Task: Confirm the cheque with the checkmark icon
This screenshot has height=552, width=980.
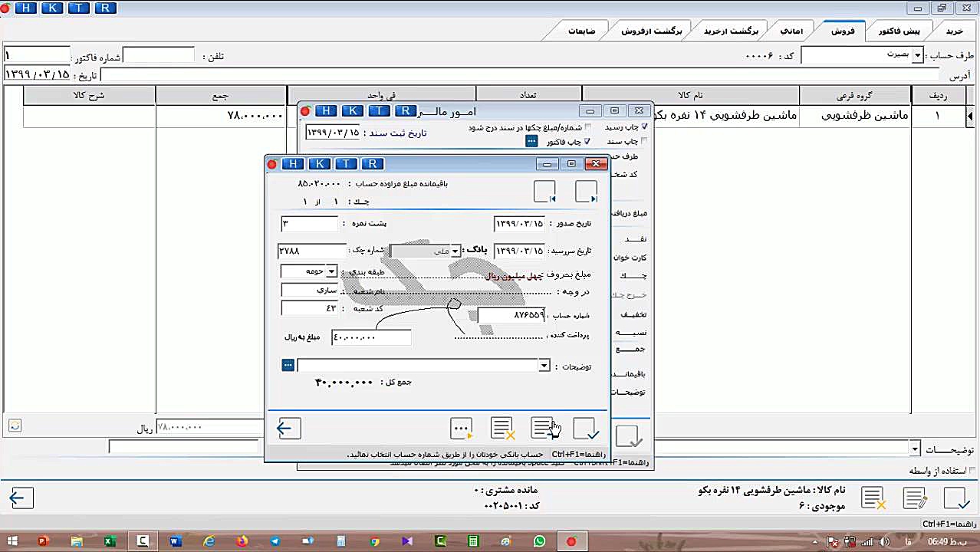Action: pos(586,429)
